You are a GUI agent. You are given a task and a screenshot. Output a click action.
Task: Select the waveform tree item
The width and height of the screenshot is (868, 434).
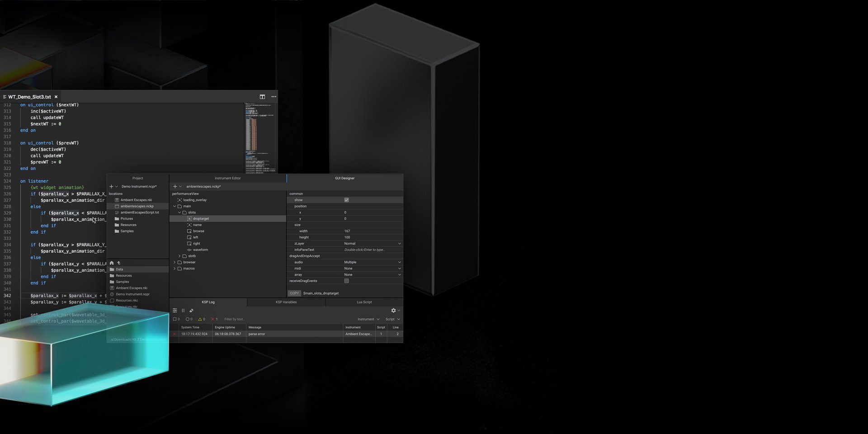click(200, 250)
